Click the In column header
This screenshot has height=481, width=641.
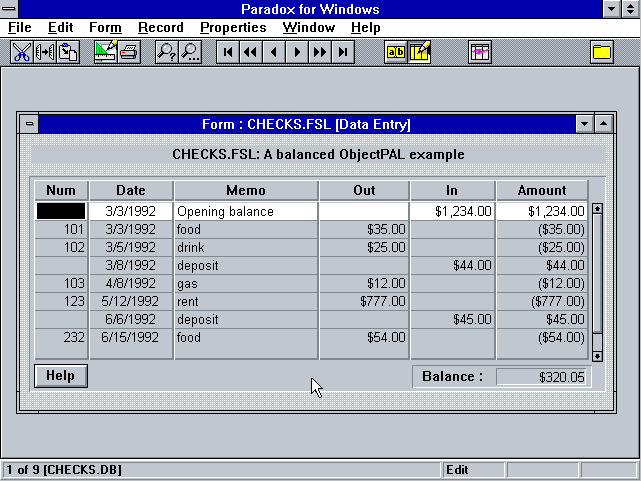[x=452, y=190]
